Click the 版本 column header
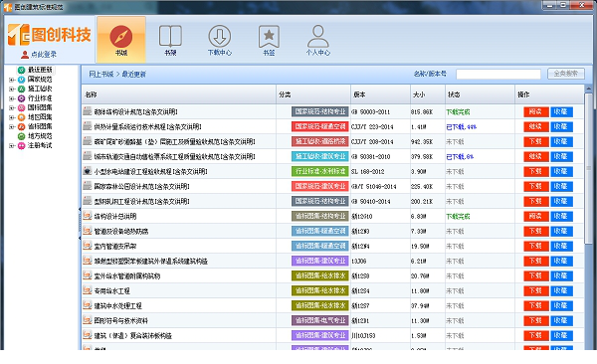Viewport: 597px width, 364px height. (x=380, y=94)
